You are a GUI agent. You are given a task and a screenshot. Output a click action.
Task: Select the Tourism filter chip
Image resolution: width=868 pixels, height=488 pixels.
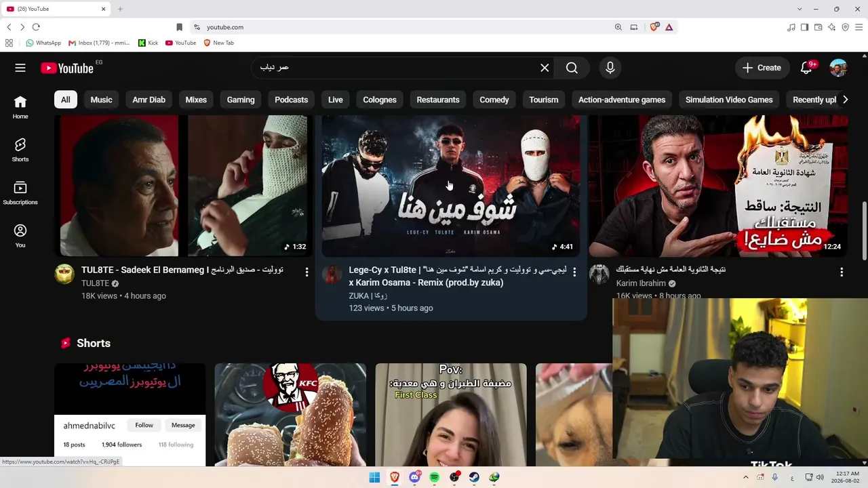[x=543, y=100]
